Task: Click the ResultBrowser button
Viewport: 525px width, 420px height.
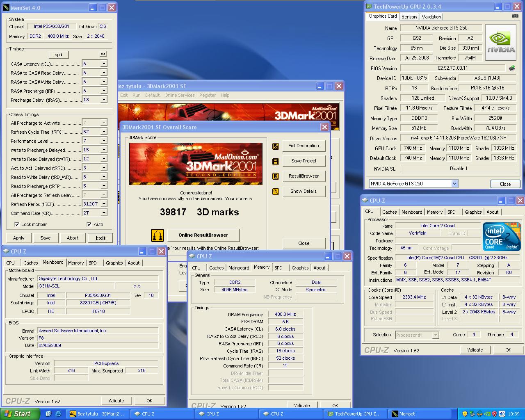Action: point(304,176)
